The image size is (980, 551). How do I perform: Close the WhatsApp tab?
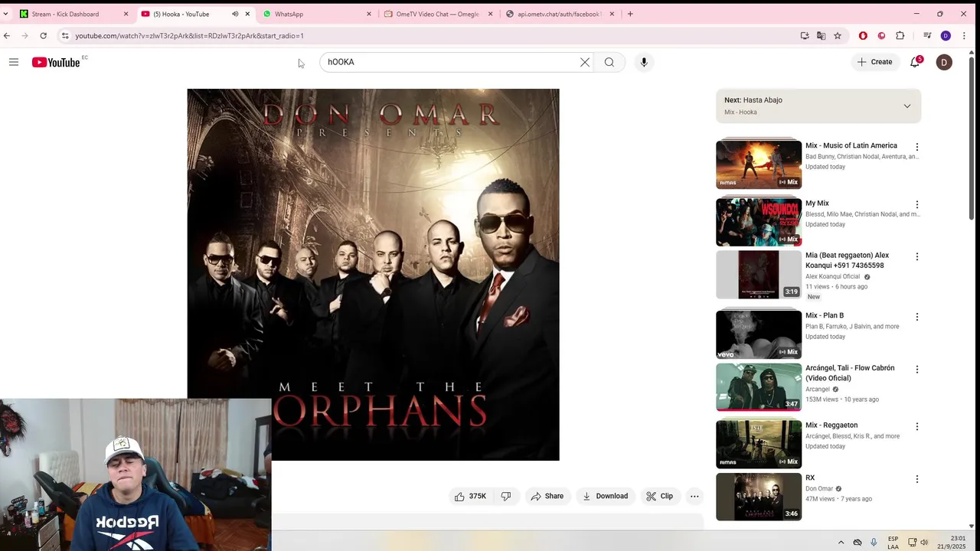369,14
